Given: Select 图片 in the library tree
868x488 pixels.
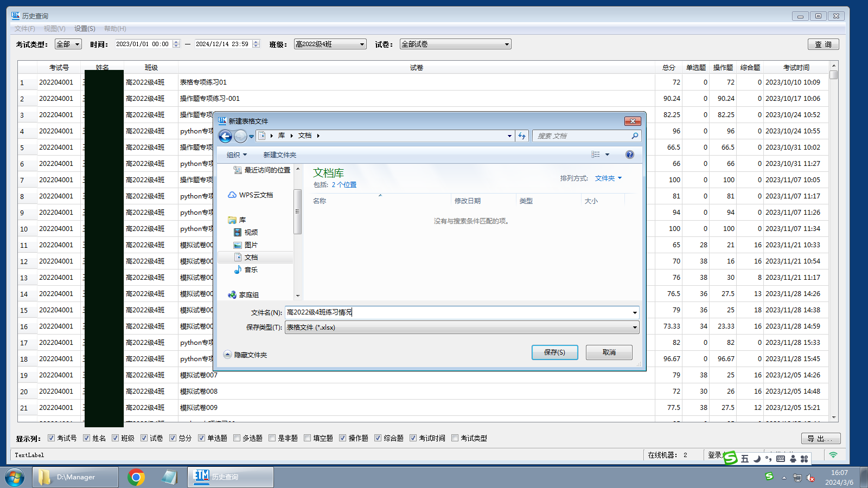Looking at the screenshot, I should pos(251,245).
